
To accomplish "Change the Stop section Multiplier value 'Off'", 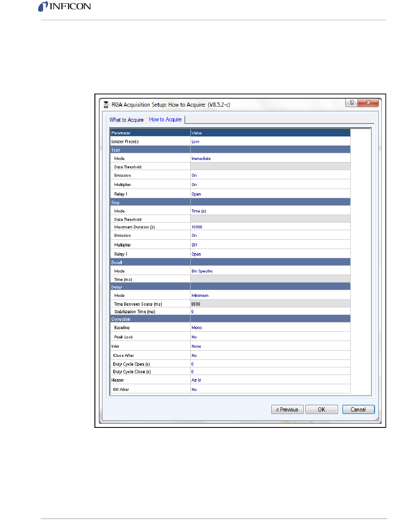I will coord(270,244).
